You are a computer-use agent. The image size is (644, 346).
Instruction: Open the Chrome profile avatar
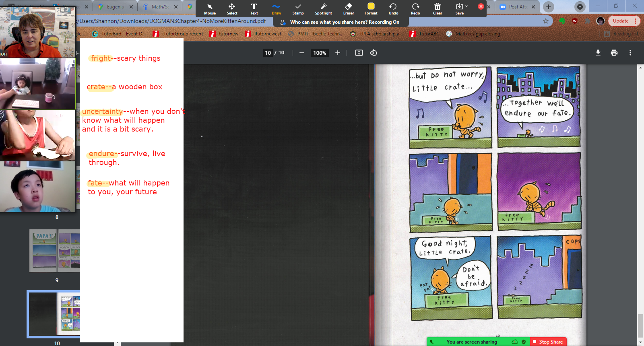pyautogui.click(x=601, y=21)
